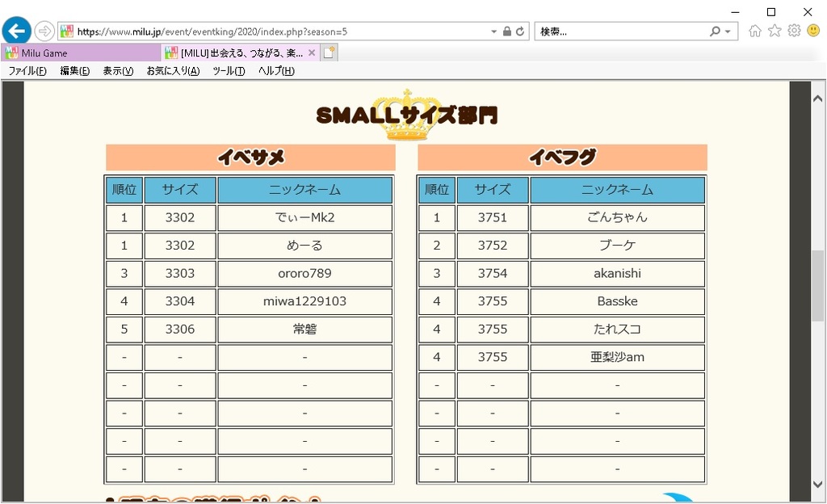
Task: Click the security lock icon
Action: [x=506, y=31]
